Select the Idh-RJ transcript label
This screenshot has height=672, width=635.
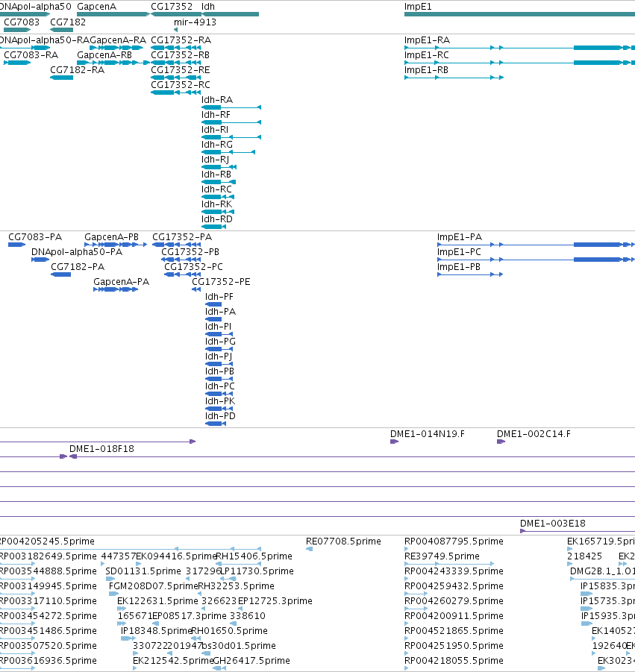(x=215, y=160)
